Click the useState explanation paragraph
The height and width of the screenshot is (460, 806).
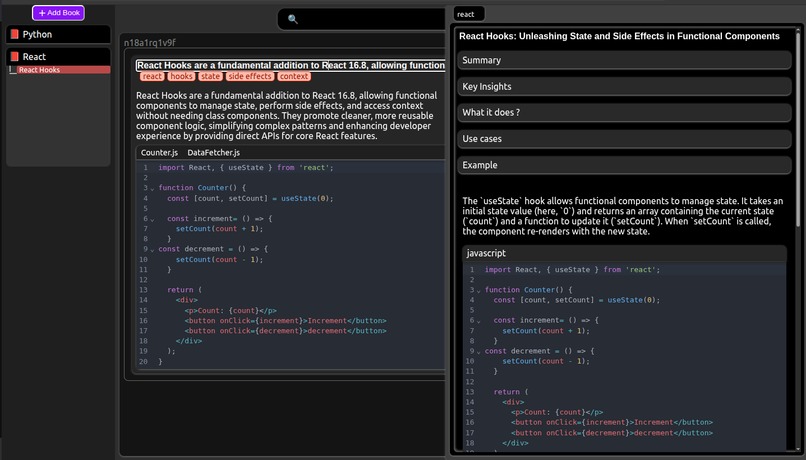[x=622, y=216]
